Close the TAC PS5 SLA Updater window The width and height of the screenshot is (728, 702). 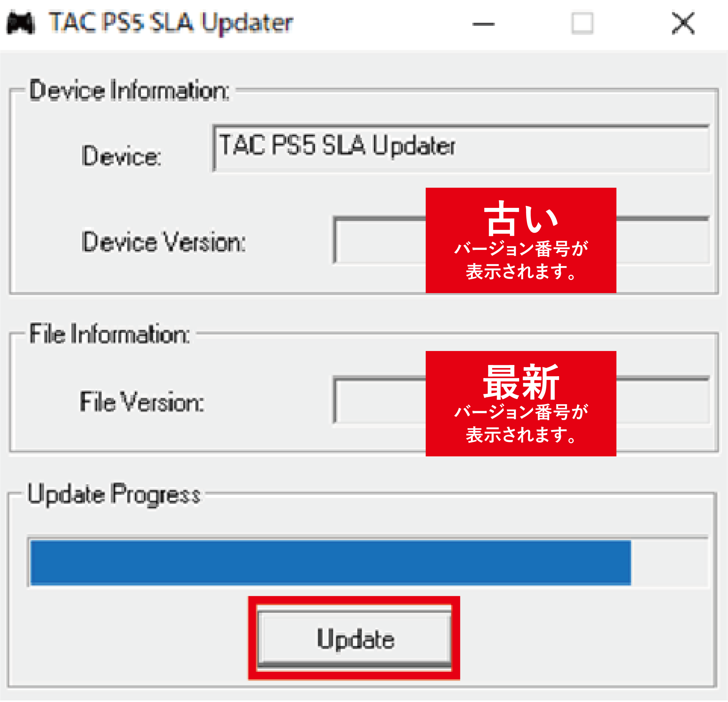click(x=683, y=23)
